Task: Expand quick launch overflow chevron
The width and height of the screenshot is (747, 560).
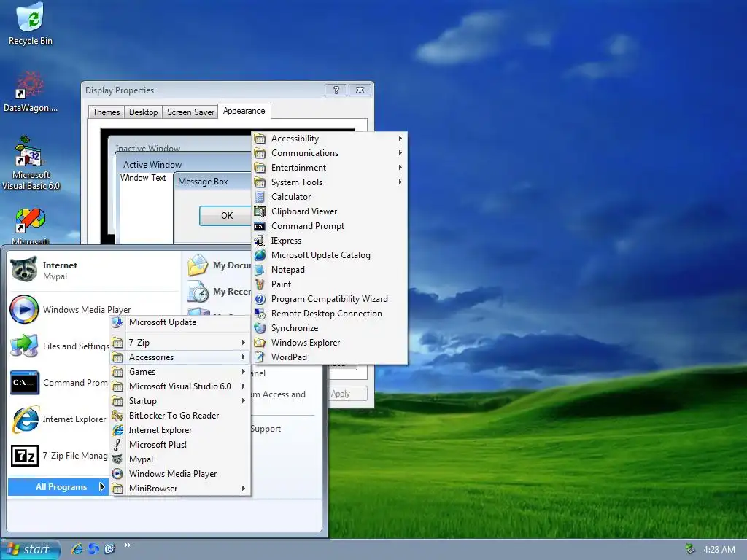Action: pos(127,545)
